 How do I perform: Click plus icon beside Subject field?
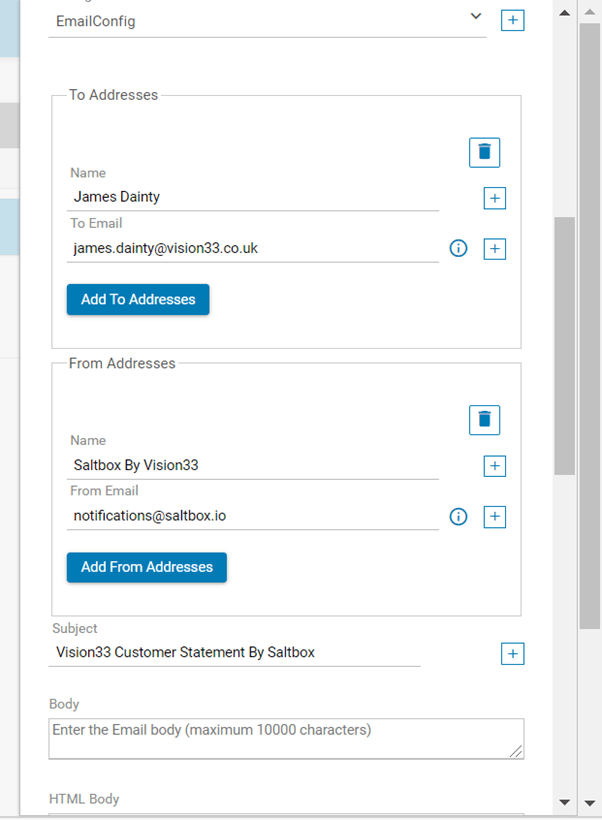coord(513,654)
